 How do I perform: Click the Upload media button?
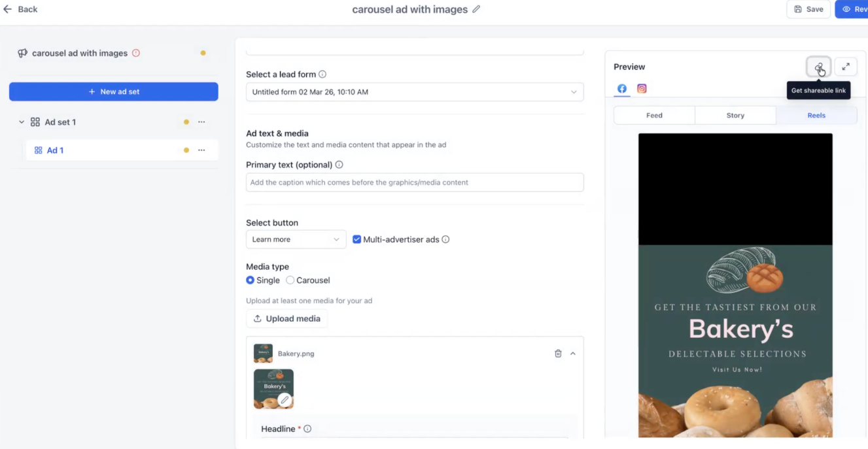point(286,319)
